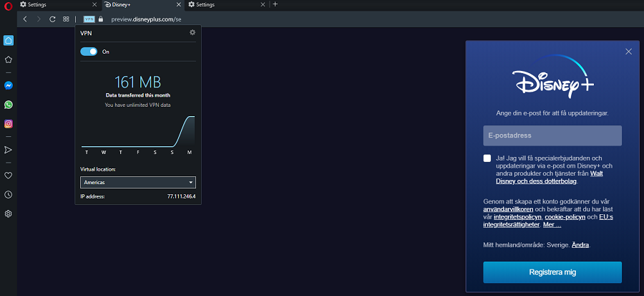The width and height of the screenshot is (644, 296).
Task: Click 'You have unlimited VPN data' text
Action: (x=137, y=105)
